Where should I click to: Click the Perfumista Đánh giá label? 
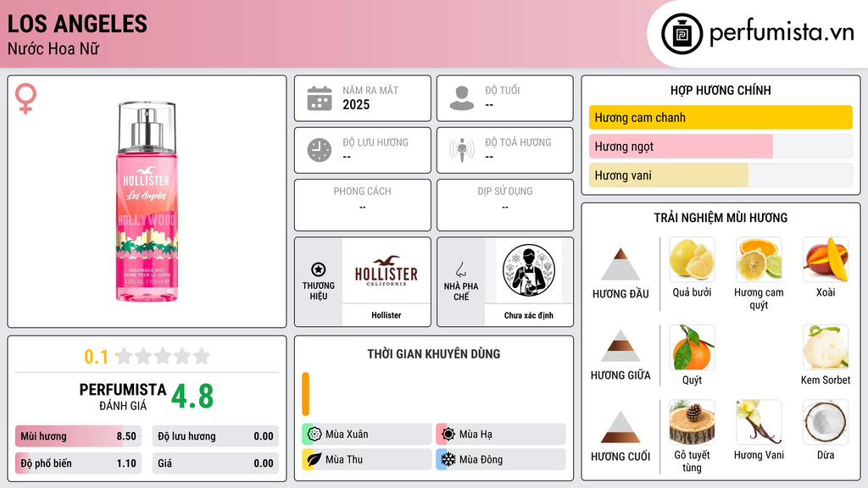pos(123,396)
